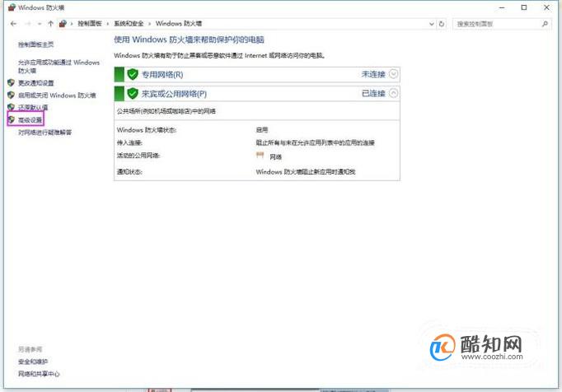The width and height of the screenshot is (562, 392).
Task: Click shield icon beside 还原默认值
Action: (x=11, y=107)
